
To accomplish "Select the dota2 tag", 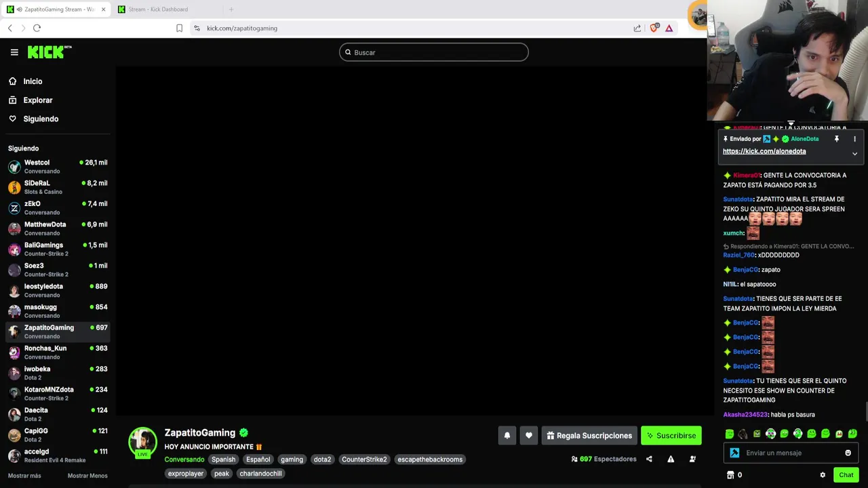I will [x=322, y=460].
